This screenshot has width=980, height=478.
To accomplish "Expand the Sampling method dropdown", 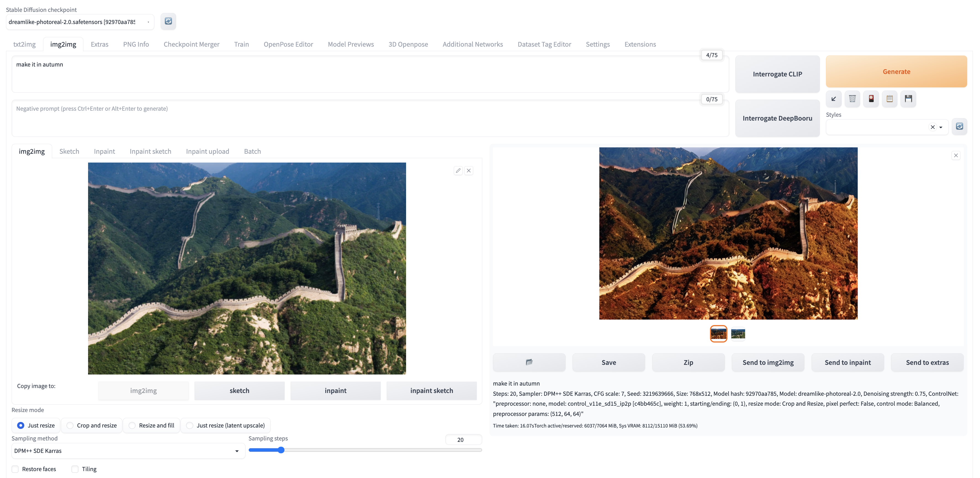I will (128, 451).
